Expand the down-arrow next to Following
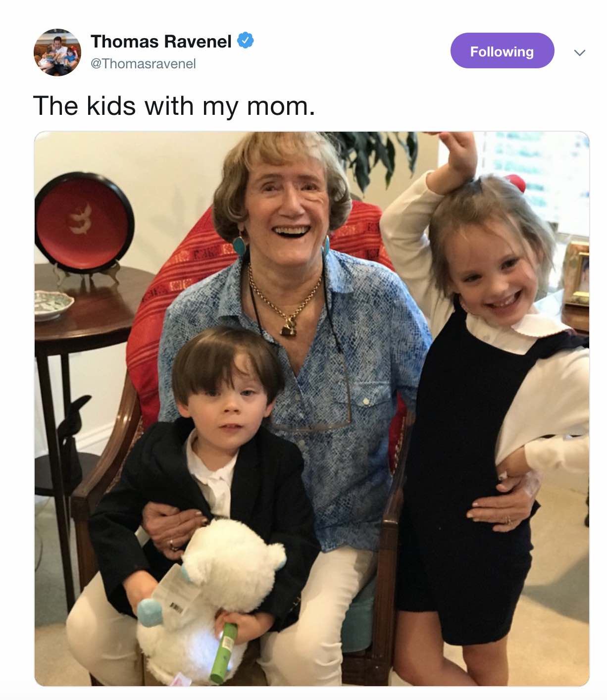 tap(579, 52)
